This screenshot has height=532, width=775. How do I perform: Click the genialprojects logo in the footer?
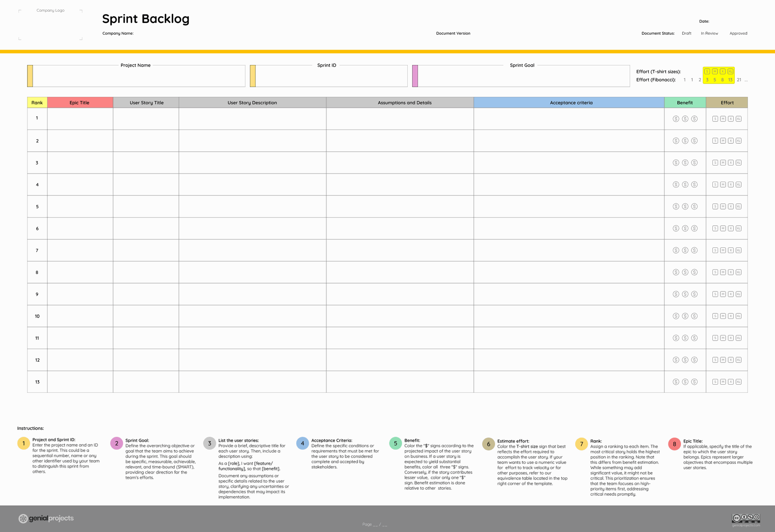[x=46, y=518]
